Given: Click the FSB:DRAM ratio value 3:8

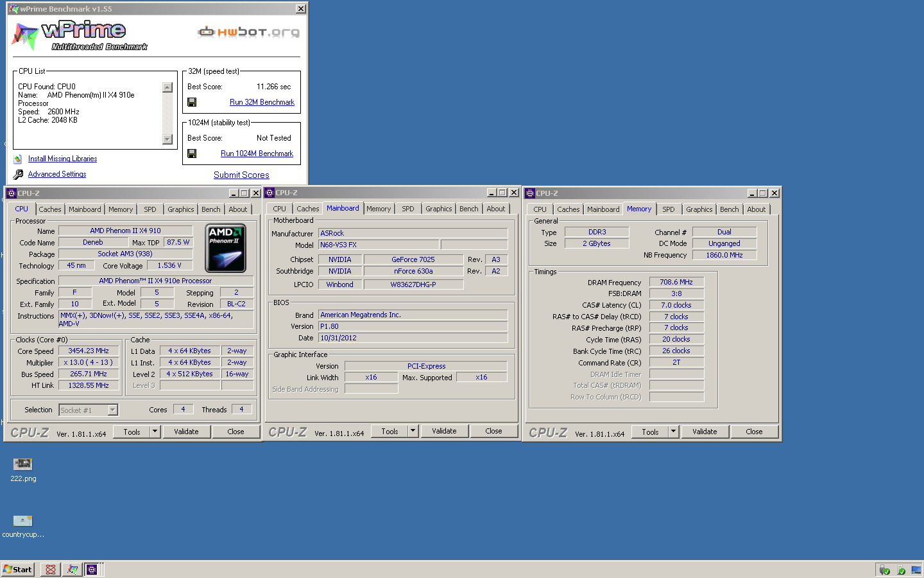Looking at the screenshot, I should (676, 293).
